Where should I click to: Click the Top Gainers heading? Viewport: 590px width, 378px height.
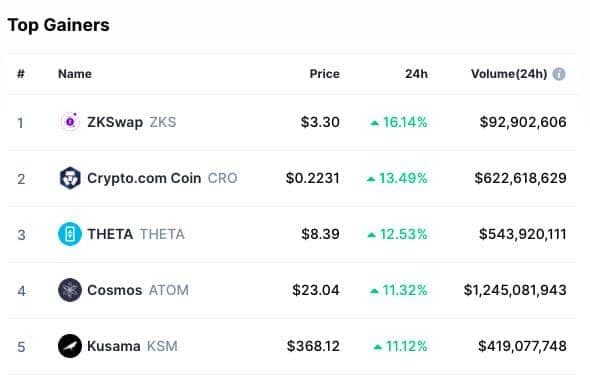click(59, 25)
